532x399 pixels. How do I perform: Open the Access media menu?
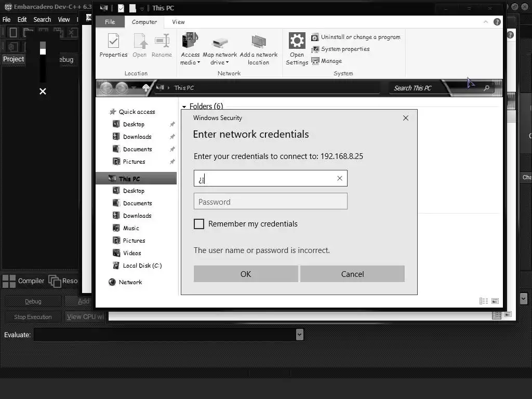(190, 49)
